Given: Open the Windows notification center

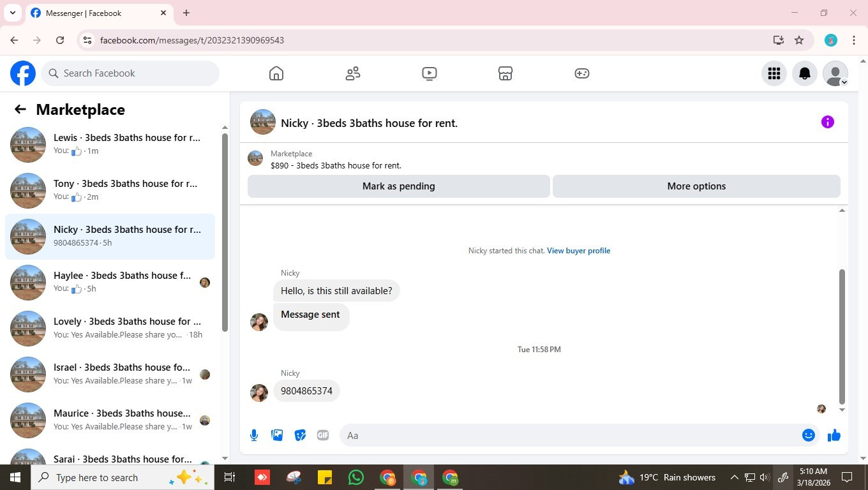Looking at the screenshot, I should pos(847,477).
